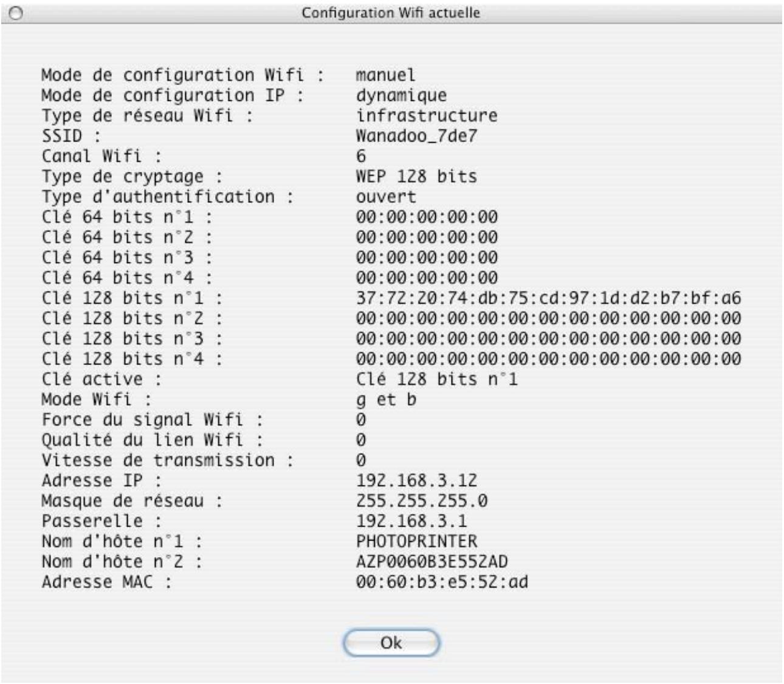Click the 'WEP 128 bits' encryption value

click(x=416, y=176)
